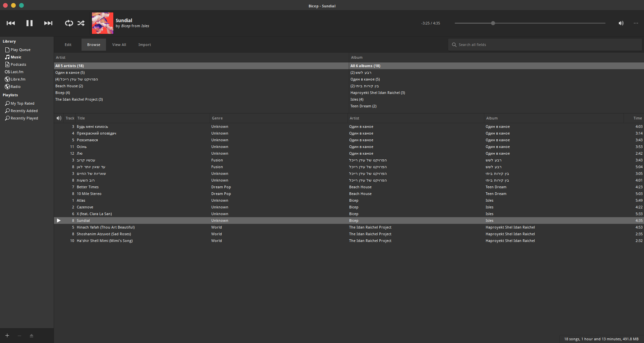The width and height of the screenshot is (644, 343).
Task: Seek using the playback progress slider
Action: tap(530, 23)
